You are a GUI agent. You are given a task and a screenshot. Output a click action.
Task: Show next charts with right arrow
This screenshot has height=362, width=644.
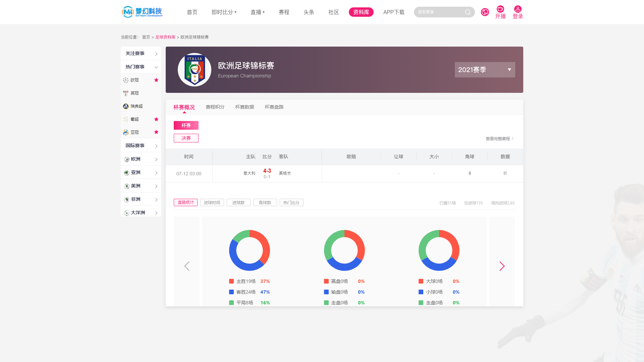click(502, 266)
